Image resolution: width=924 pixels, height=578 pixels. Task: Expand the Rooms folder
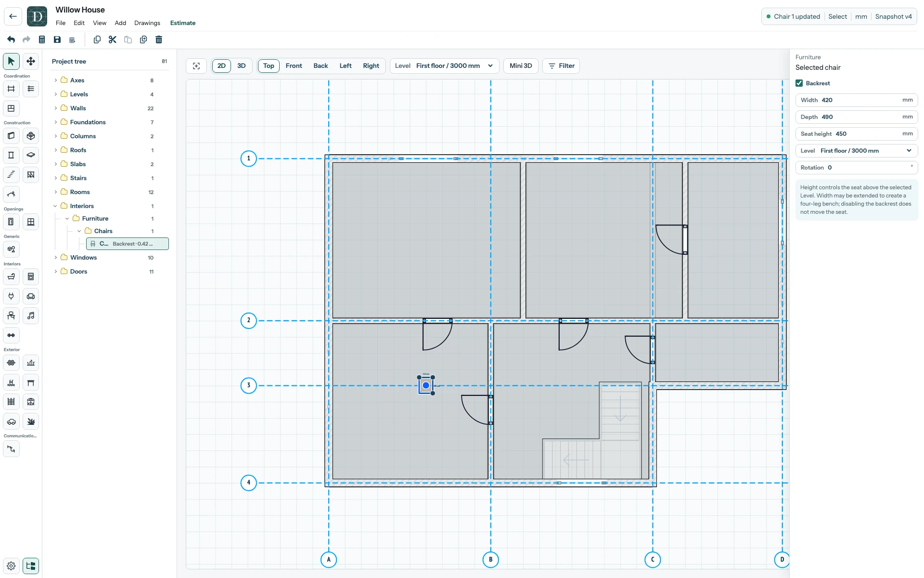[x=56, y=192]
